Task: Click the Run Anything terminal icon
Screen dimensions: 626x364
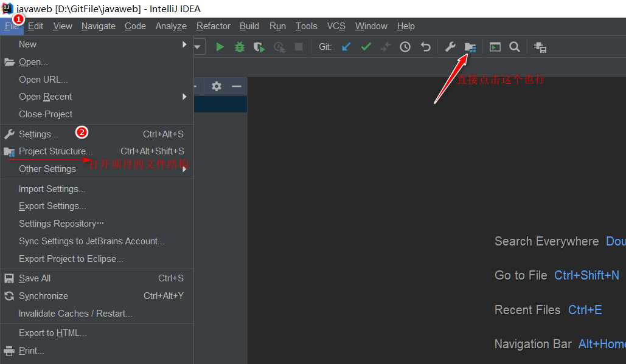Action: click(x=495, y=47)
